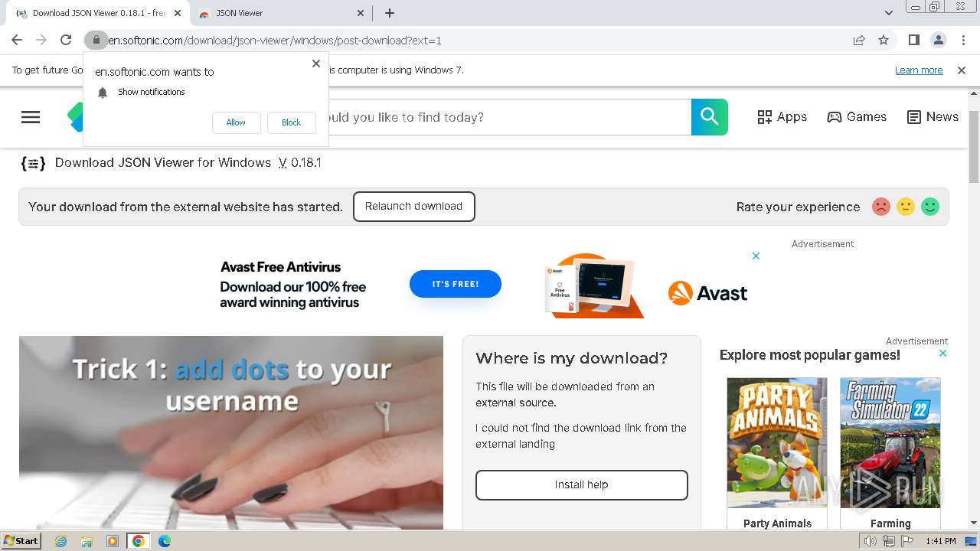Rate experience with red sad face

coord(881,207)
